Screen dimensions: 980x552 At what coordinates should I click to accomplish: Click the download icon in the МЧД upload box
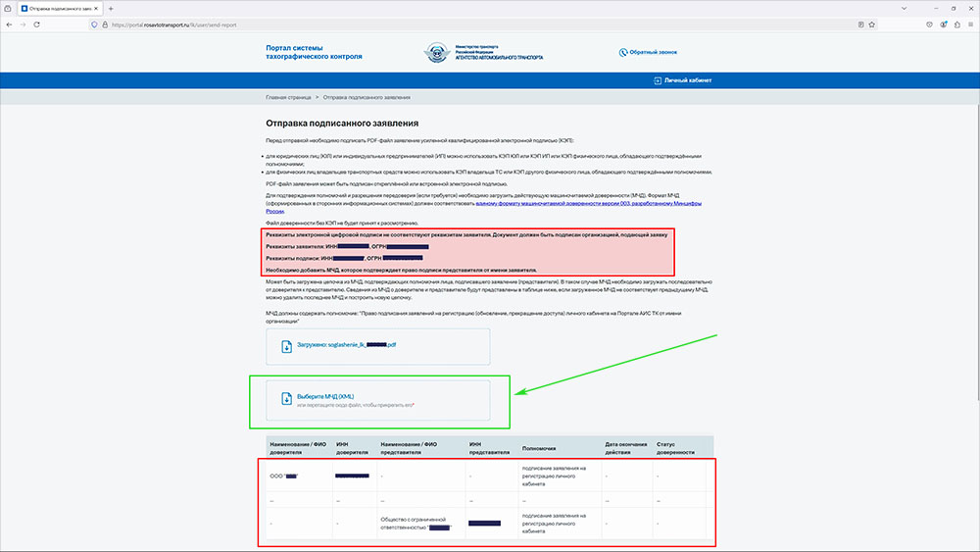[285, 398]
